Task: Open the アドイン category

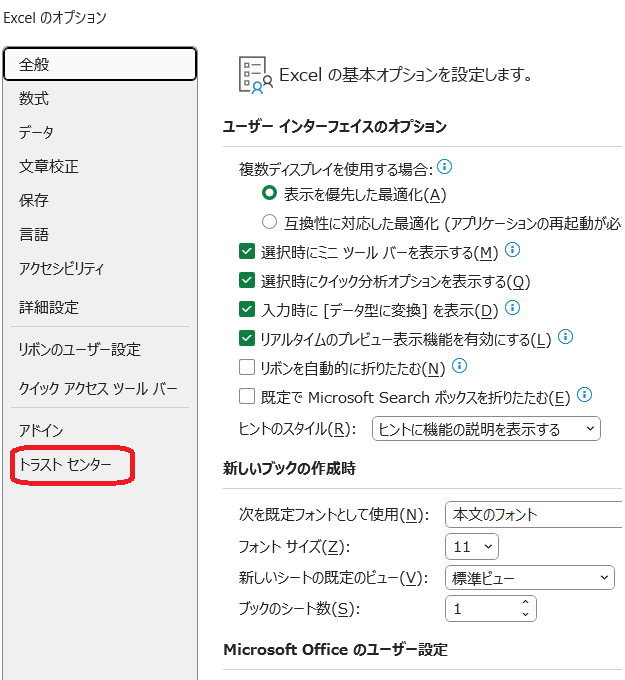Action: pos(41,431)
